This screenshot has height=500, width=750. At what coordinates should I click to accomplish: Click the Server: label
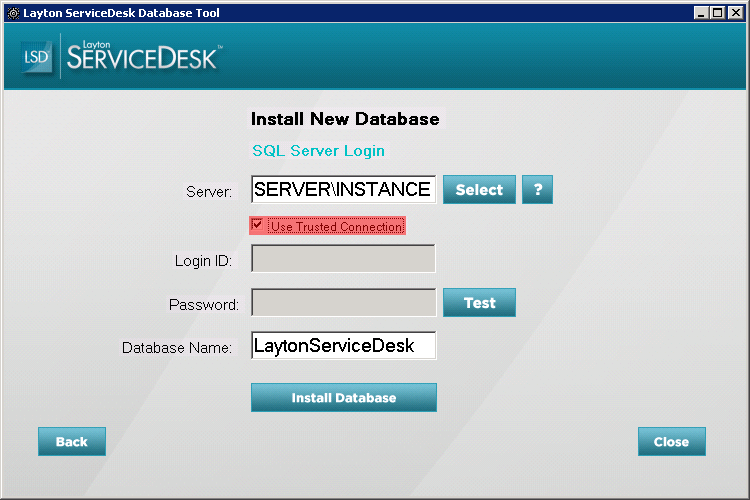click(209, 192)
